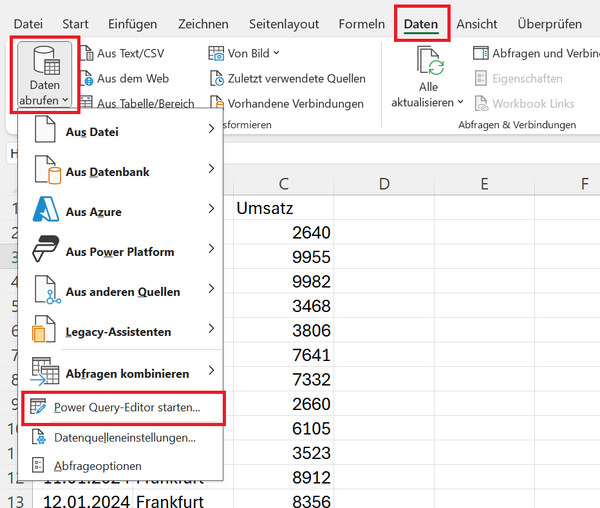600x508 pixels.
Task: Select cell with date 12.01.2024
Action: click(83, 500)
